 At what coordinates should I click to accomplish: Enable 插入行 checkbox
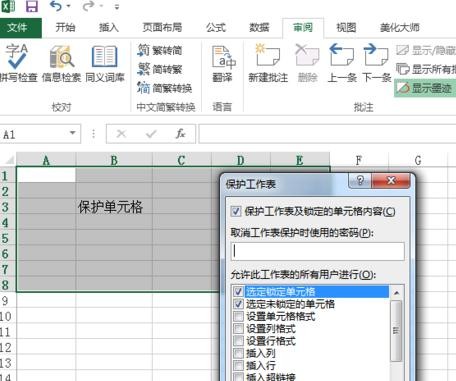click(x=238, y=366)
